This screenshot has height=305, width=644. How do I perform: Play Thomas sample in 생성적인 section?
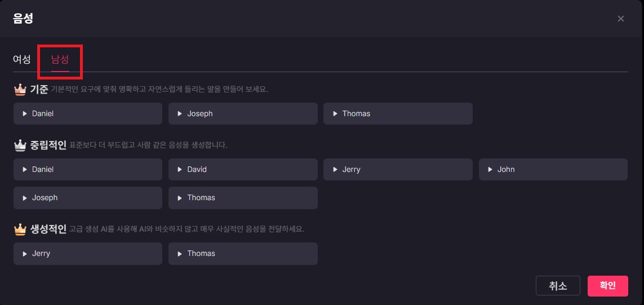tap(180, 254)
